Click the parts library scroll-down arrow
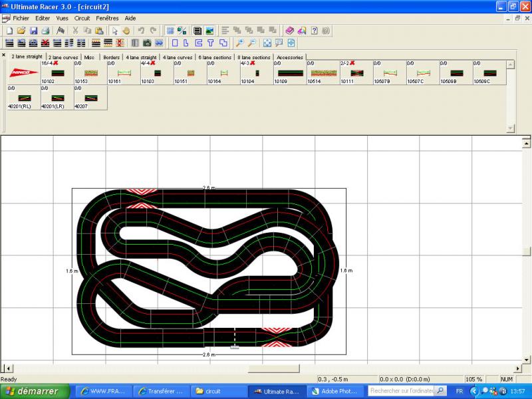 pyautogui.click(x=511, y=128)
